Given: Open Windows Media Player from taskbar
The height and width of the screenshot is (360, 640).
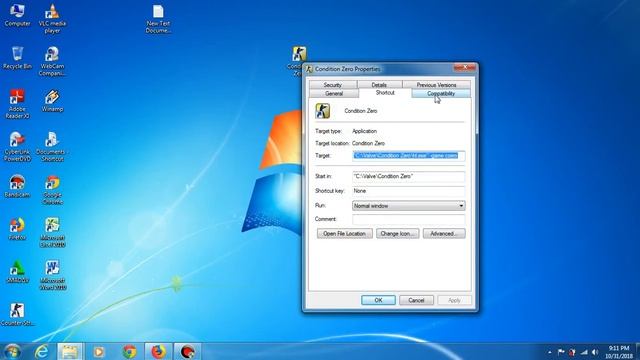Looking at the screenshot, I should (99, 351).
